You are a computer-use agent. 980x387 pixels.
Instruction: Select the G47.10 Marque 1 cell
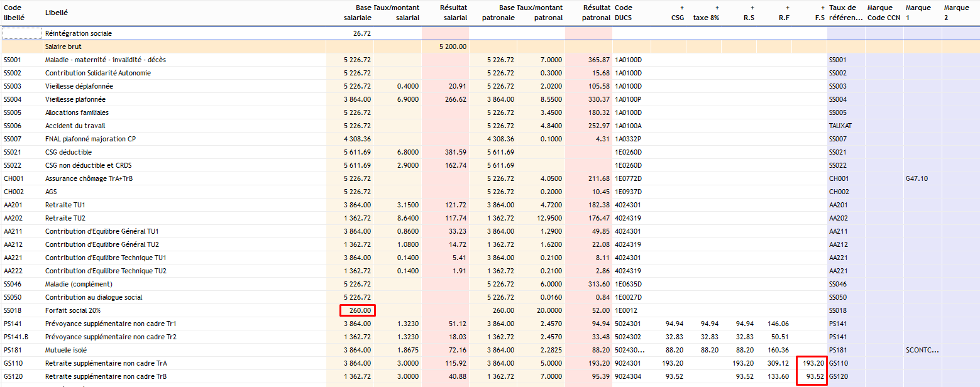[x=917, y=178]
